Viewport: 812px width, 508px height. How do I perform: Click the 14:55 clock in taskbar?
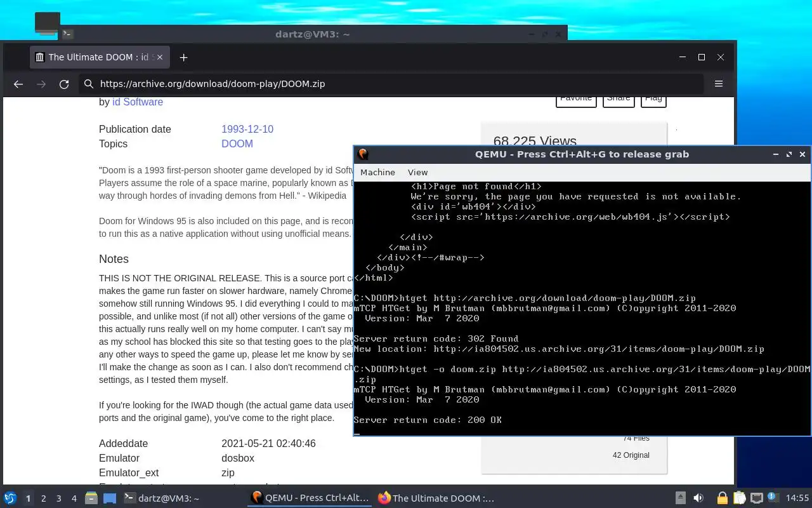pyautogui.click(x=797, y=498)
